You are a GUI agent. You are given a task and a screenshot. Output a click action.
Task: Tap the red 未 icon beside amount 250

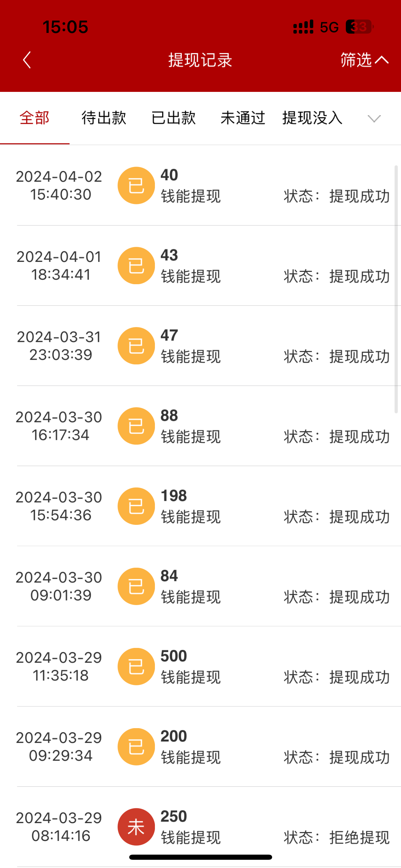pyautogui.click(x=136, y=827)
